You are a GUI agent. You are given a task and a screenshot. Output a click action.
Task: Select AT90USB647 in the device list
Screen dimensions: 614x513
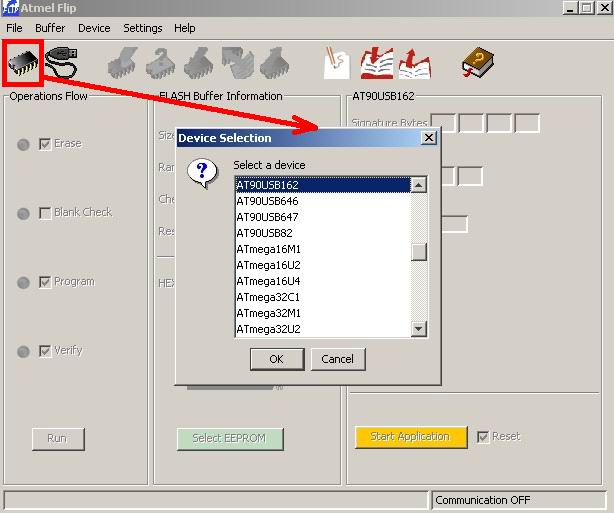[323, 217]
